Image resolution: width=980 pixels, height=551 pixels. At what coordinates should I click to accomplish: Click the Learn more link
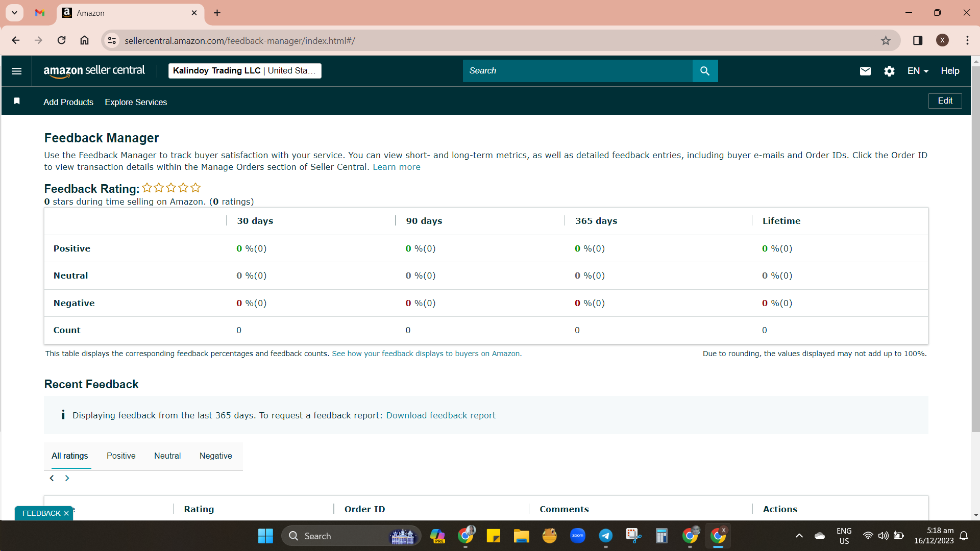[x=397, y=167]
